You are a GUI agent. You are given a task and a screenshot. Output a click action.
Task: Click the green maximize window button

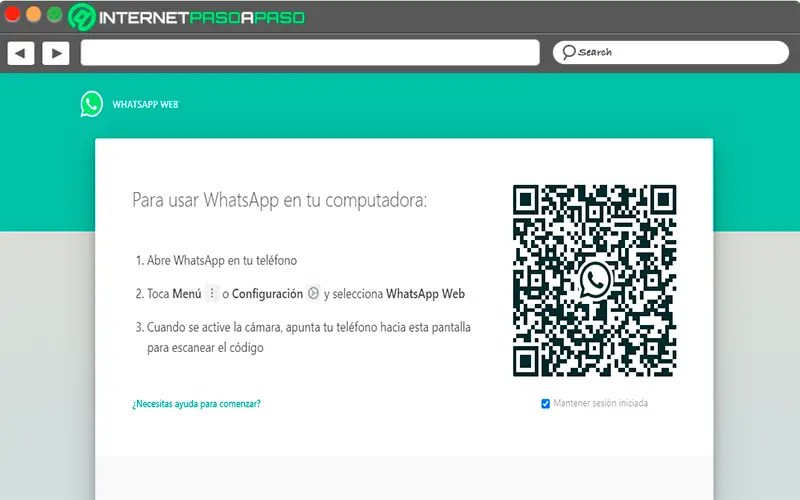(55, 14)
